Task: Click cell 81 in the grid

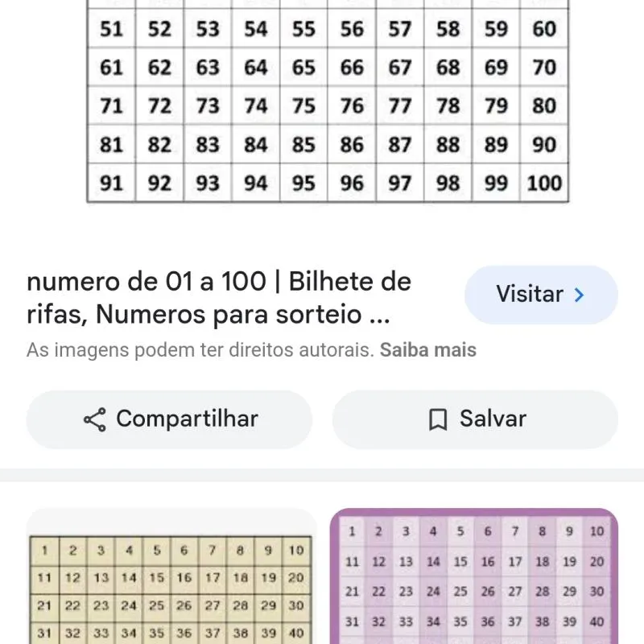Action: click(110, 144)
